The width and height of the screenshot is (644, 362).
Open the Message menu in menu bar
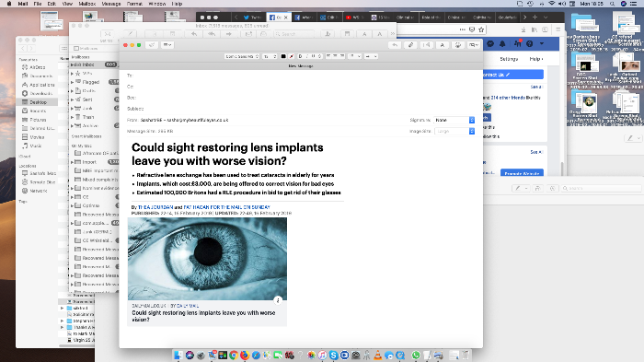[x=111, y=4]
